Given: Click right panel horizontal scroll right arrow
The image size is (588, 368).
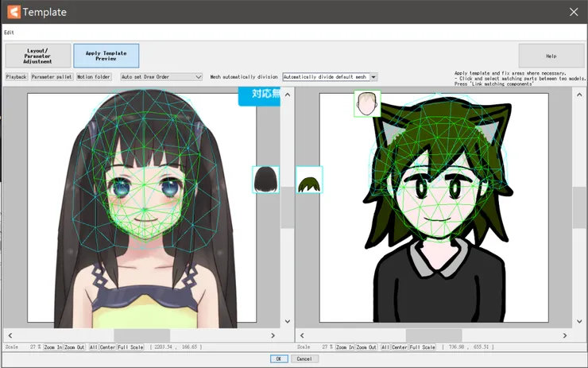Looking at the screenshot, I should tap(565, 335).
